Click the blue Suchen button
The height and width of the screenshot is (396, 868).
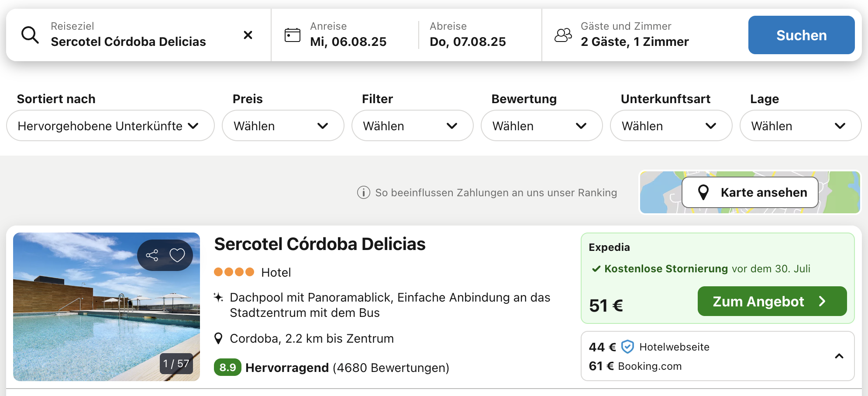coord(802,35)
